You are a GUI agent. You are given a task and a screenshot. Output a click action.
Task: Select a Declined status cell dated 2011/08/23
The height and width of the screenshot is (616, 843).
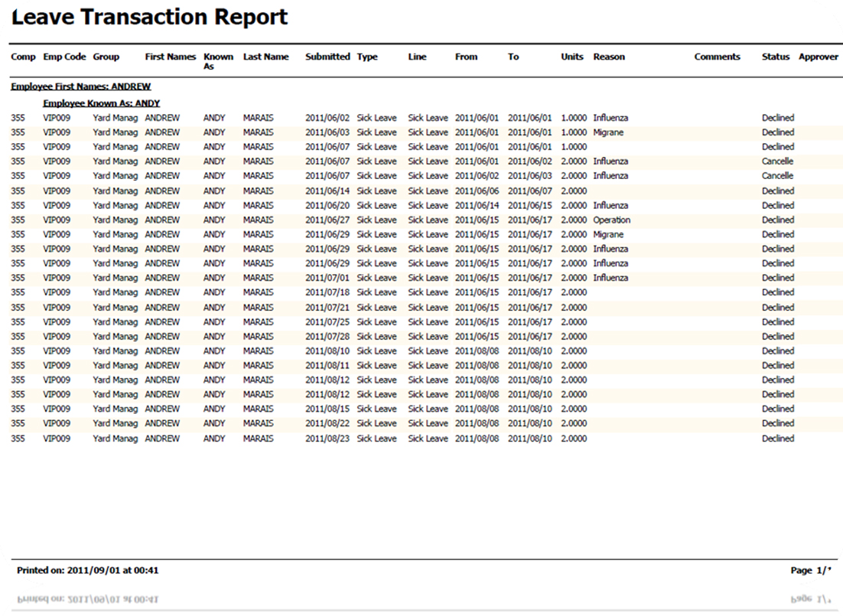point(777,438)
